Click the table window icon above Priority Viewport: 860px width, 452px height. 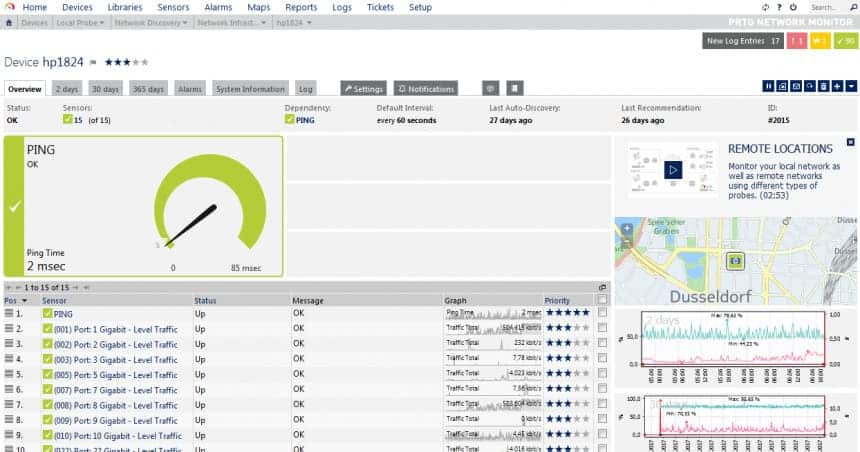(602, 287)
